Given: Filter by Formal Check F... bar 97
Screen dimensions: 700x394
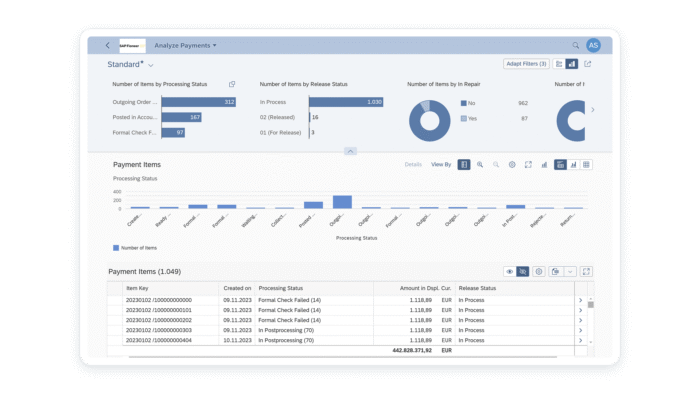Looking at the screenshot, I should [x=173, y=133].
